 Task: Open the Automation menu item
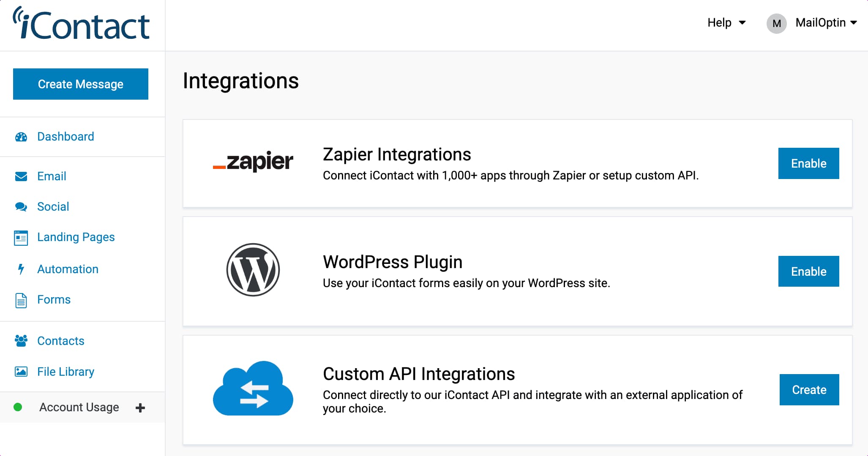coord(68,269)
